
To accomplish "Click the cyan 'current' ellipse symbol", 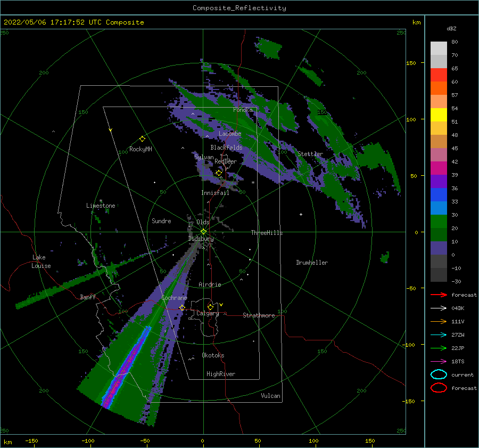I will 439,374.
